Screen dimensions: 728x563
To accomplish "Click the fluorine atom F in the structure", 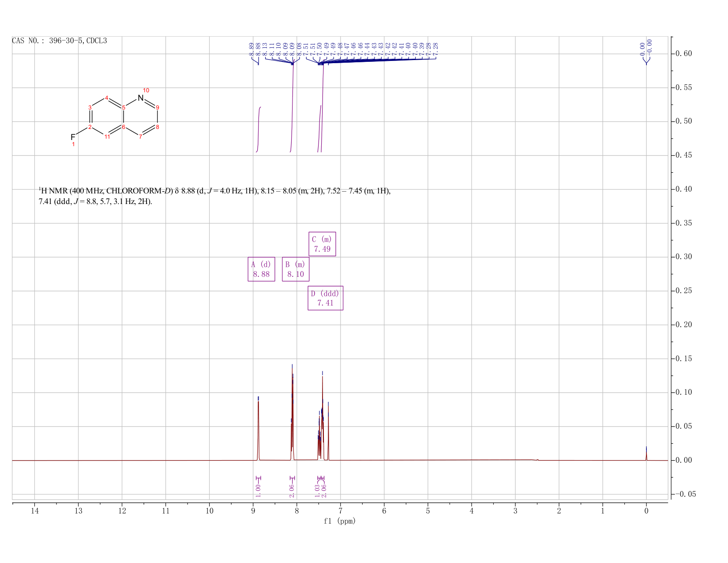I will [73, 137].
